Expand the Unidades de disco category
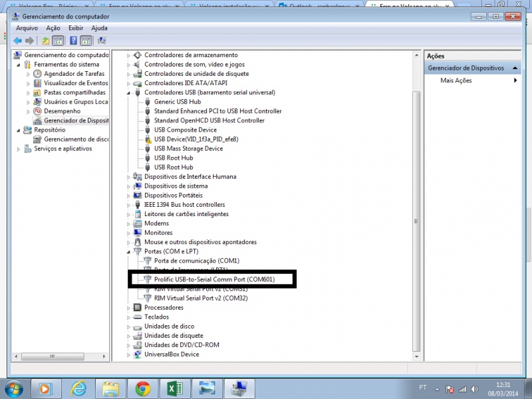 (x=128, y=327)
